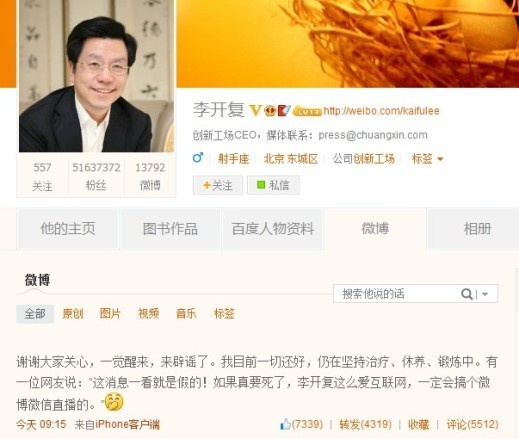Expand the 标签 dropdown arrow
This screenshot has height=439, width=519.
(440, 159)
